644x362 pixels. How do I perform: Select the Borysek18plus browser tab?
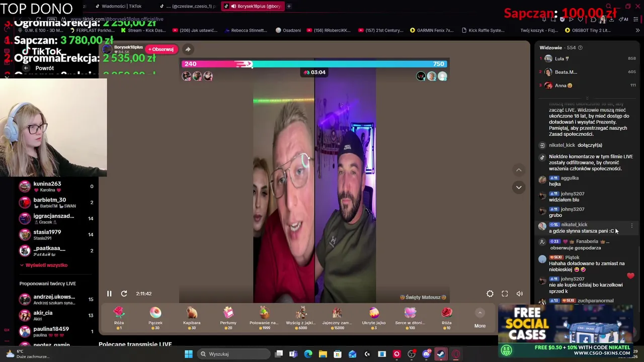(252, 6)
